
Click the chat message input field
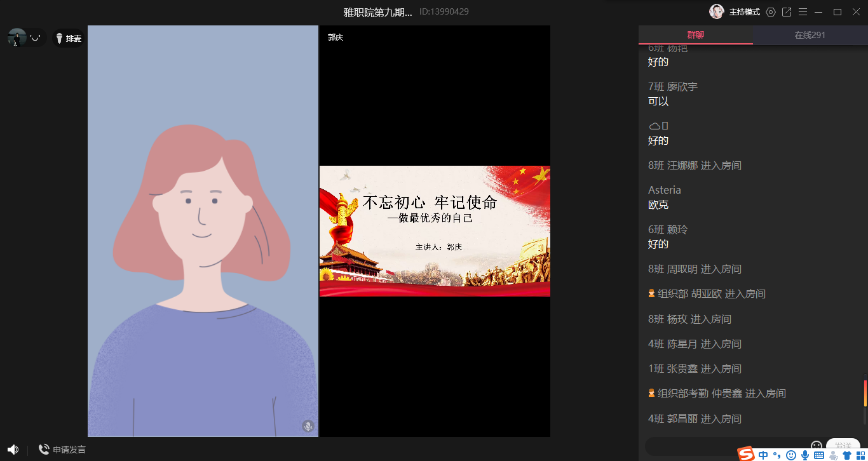pos(724,445)
